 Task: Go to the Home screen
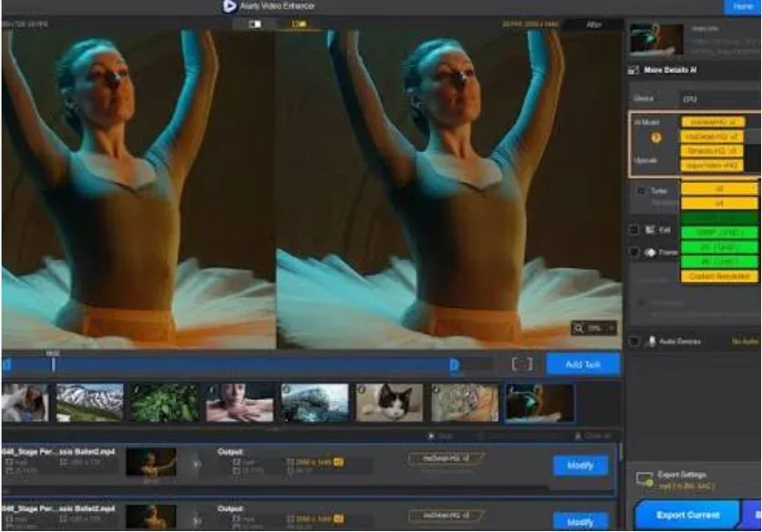coord(743,6)
